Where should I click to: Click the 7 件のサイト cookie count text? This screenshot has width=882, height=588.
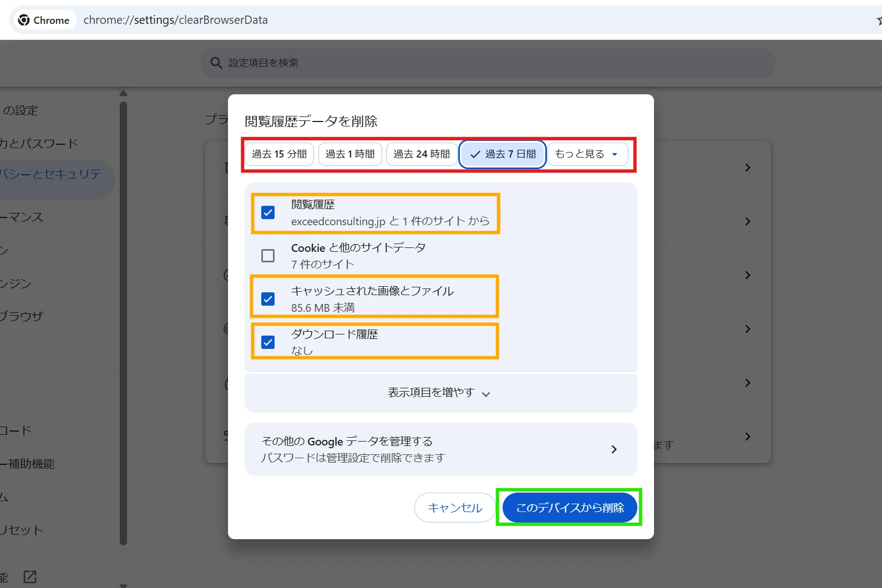point(322,265)
